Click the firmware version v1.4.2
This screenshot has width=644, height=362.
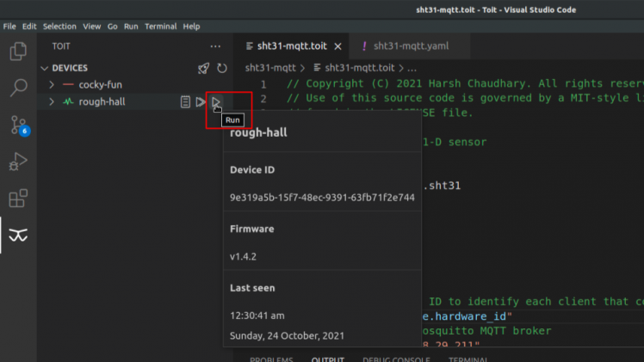tap(243, 256)
